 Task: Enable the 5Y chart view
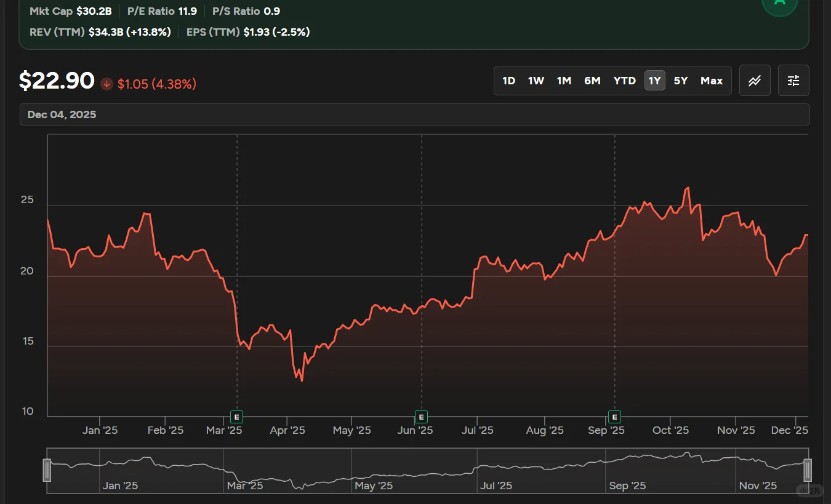point(680,80)
